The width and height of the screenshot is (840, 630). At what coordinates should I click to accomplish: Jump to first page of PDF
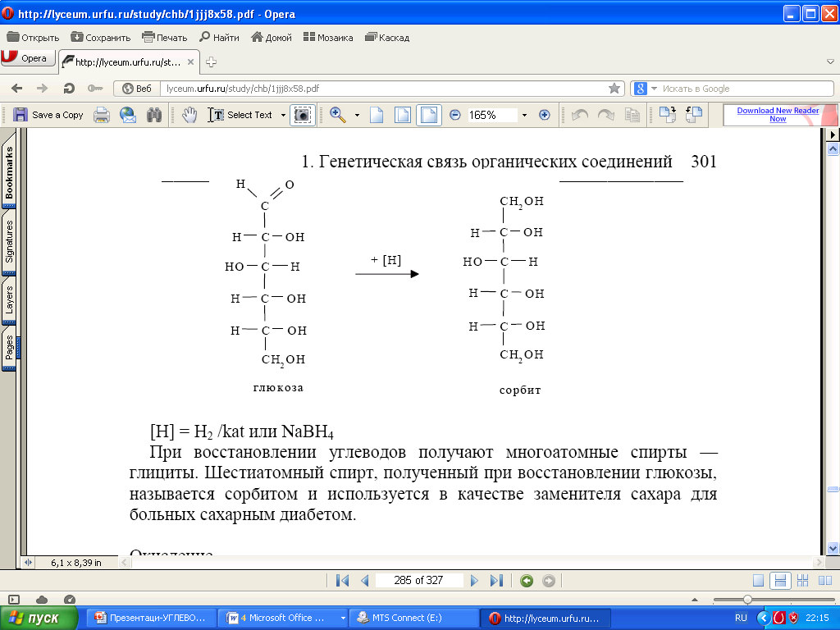(342, 580)
